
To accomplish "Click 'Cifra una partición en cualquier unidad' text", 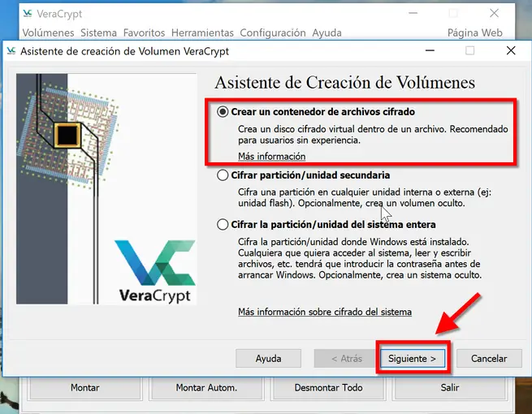I will click(x=365, y=198).
